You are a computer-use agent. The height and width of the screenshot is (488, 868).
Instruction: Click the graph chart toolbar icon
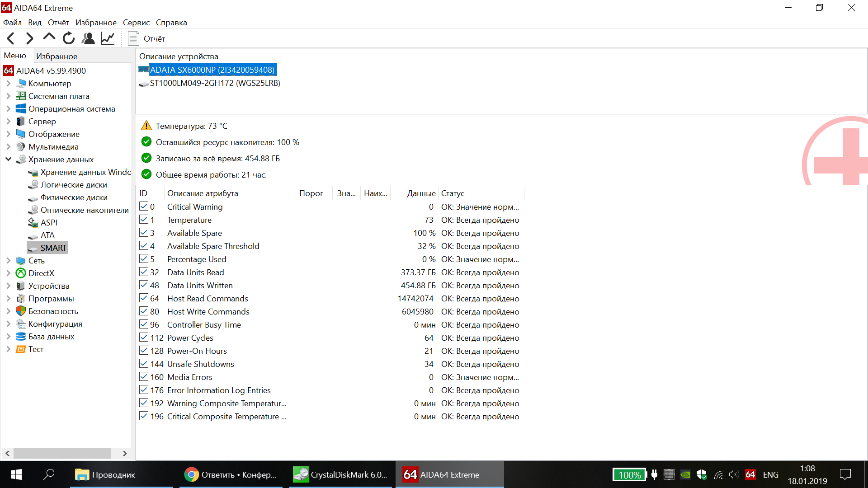(108, 38)
